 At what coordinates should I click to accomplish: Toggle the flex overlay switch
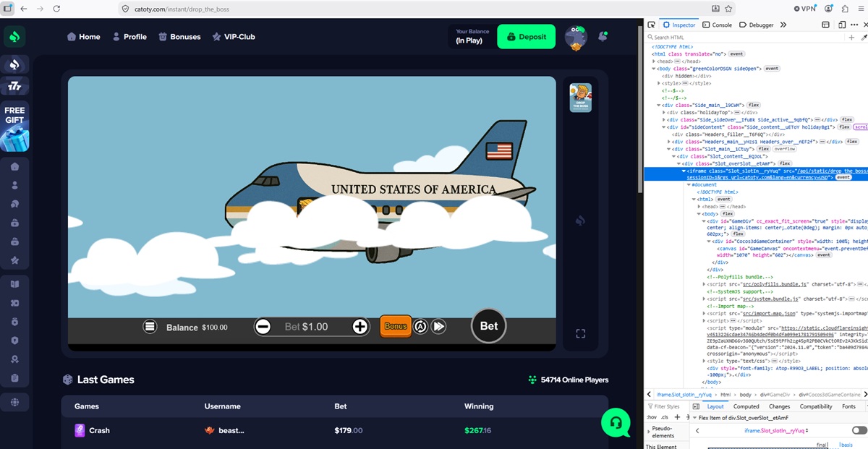859,430
